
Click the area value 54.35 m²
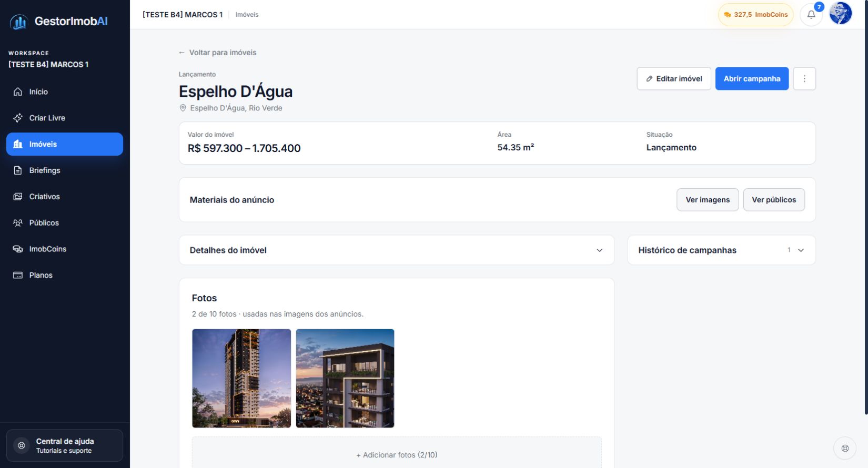point(516,148)
